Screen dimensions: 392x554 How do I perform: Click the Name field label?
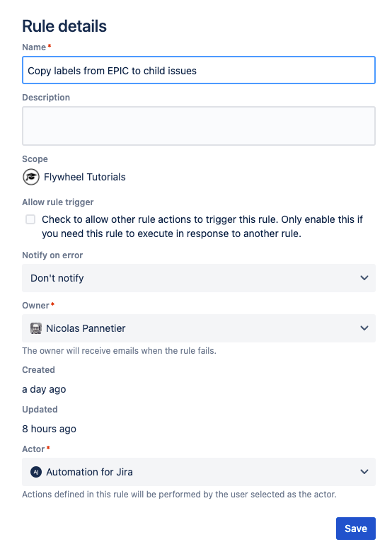34,47
